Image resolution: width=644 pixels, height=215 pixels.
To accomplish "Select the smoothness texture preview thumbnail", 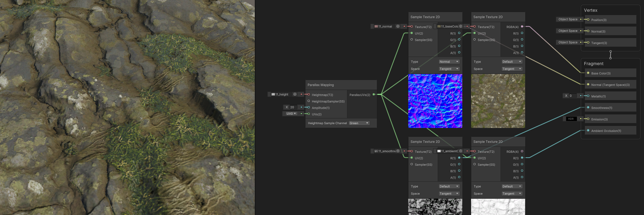I will (x=435, y=207).
